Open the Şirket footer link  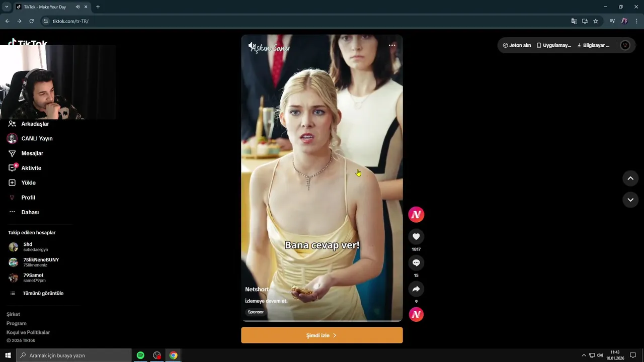point(13,314)
